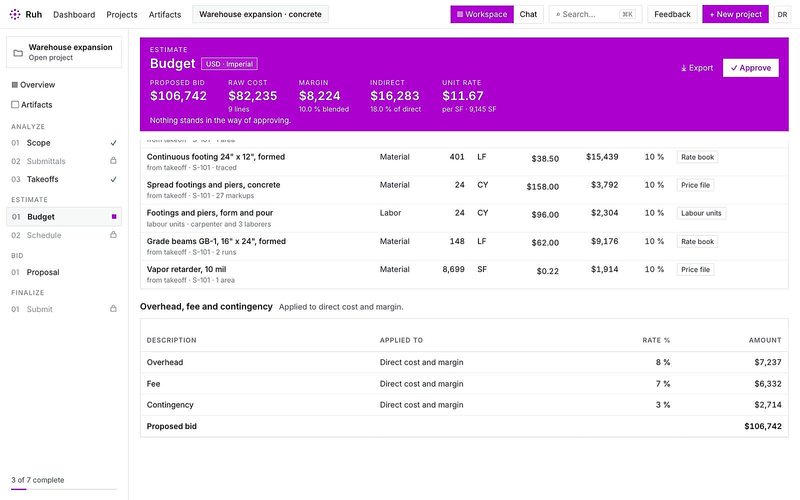This screenshot has height=500, width=800.
Task: Click the Scope step checkmark icon
Action: tap(113, 143)
